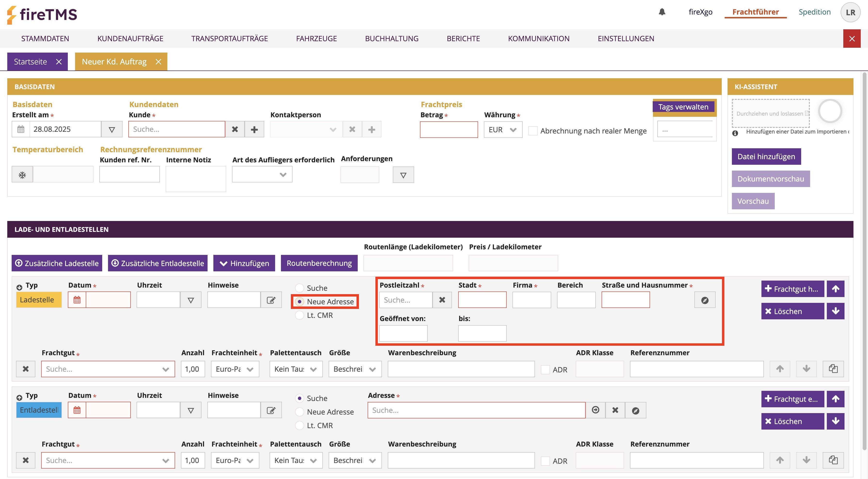Click the plus icon next to Kunde
This screenshot has width=868, height=479.
(254, 129)
